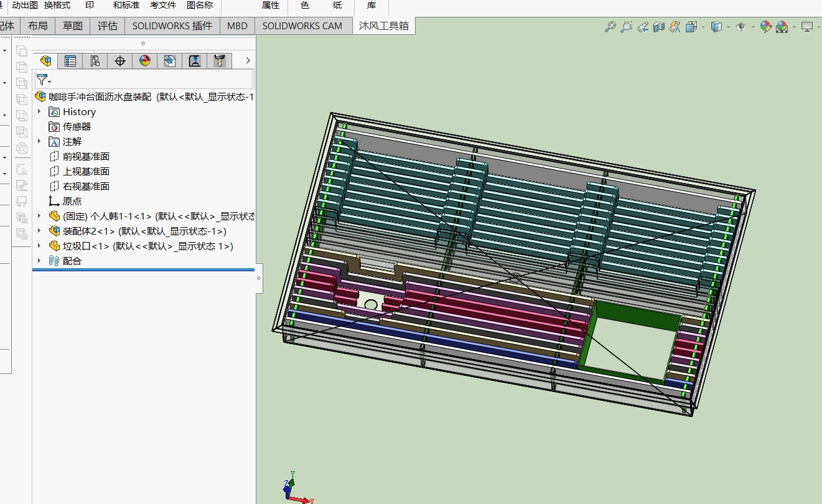This screenshot has width=822, height=504.
Task: Return to the Previous View
Action: [643, 27]
